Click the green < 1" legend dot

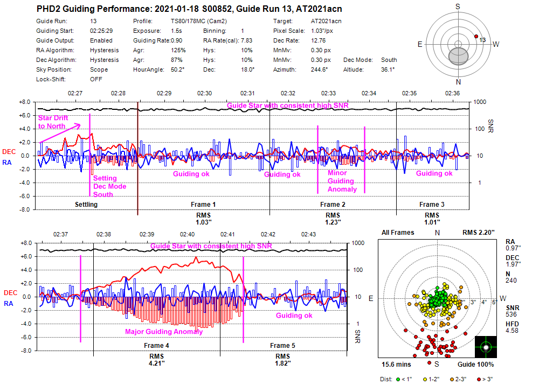click(398, 379)
